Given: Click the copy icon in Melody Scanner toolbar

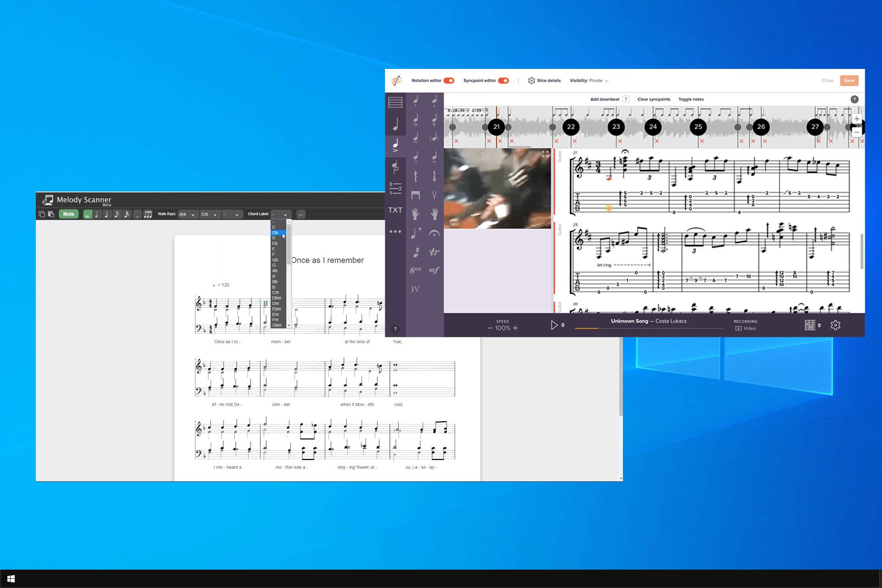Looking at the screenshot, I should 42,214.
